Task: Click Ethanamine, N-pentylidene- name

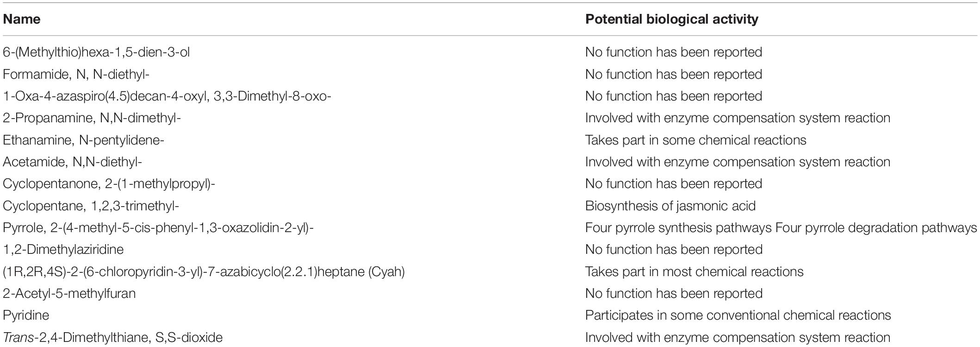Action: [x=84, y=140]
